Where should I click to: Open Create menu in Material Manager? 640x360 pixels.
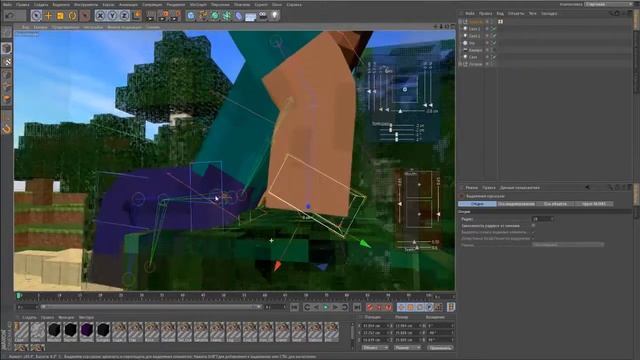pos(29,317)
